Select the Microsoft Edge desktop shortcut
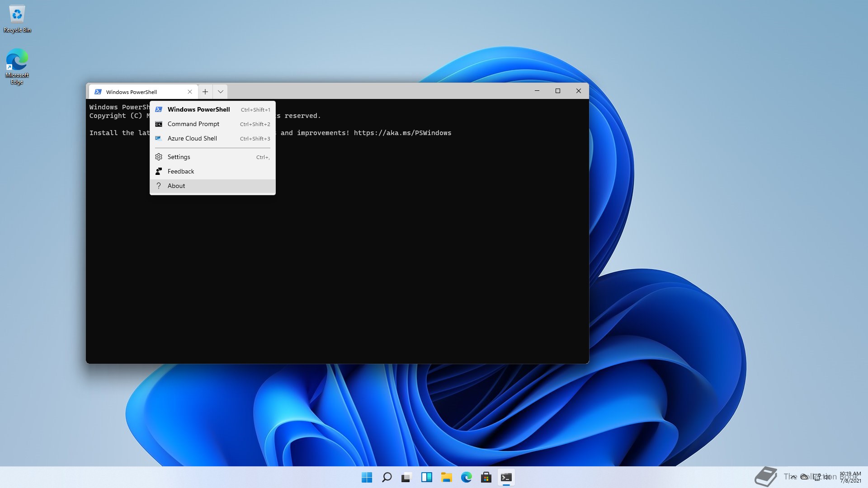This screenshot has height=488, width=868. pos(17,66)
